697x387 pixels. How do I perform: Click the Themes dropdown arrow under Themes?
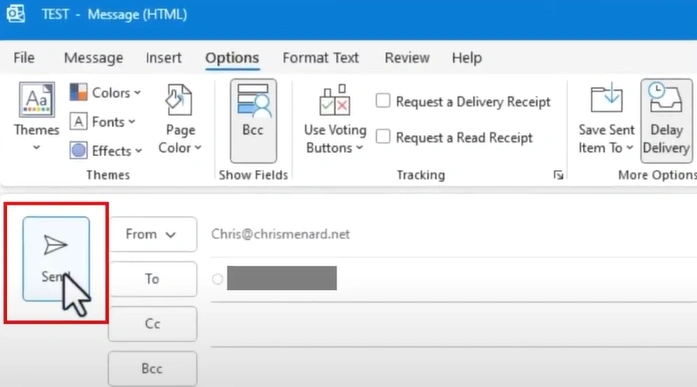pos(36,148)
